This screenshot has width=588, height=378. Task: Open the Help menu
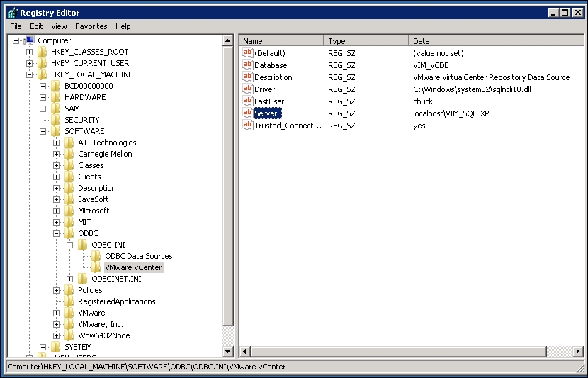tap(123, 26)
